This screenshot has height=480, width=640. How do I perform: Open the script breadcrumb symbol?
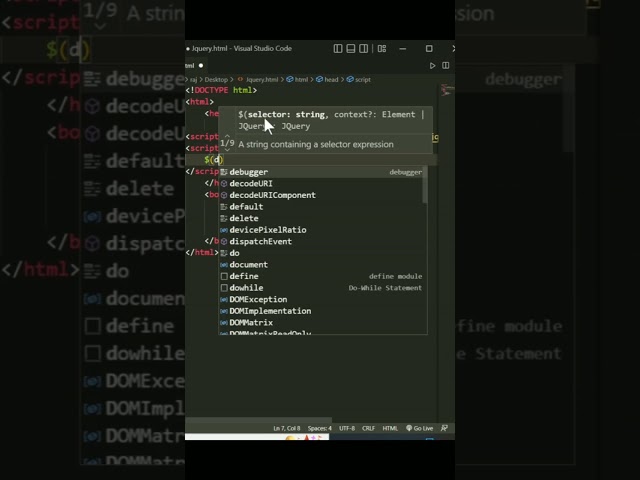coord(359,80)
